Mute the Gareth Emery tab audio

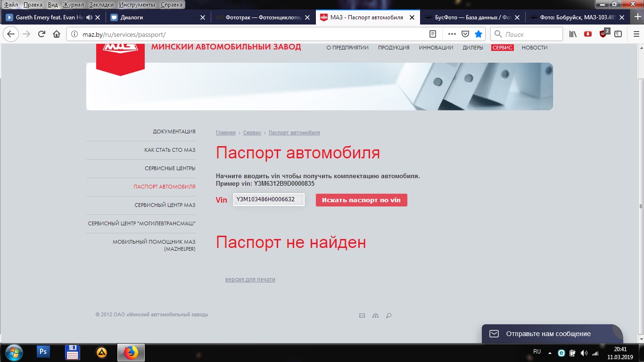pyautogui.click(x=89, y=17)
